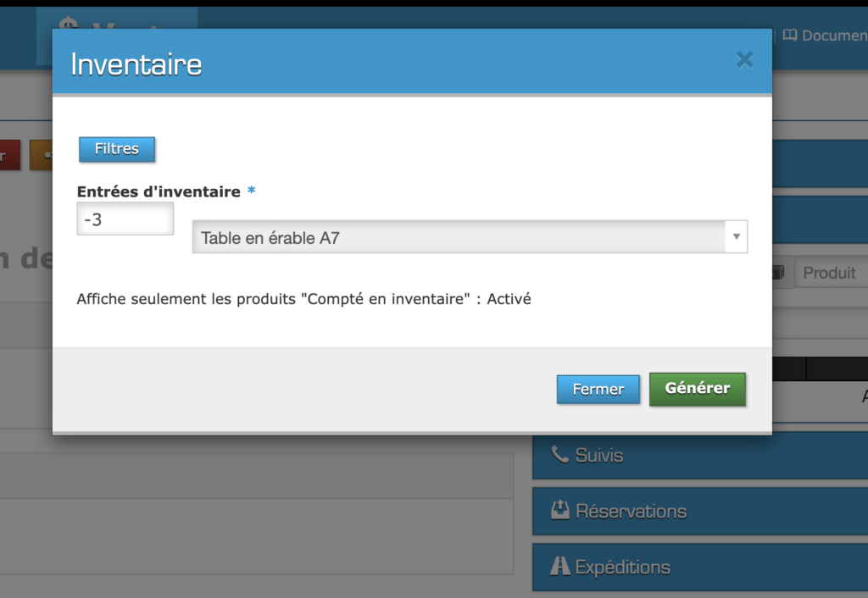
Task: Open the Filtres options
Action: click(x=117, y=149)
